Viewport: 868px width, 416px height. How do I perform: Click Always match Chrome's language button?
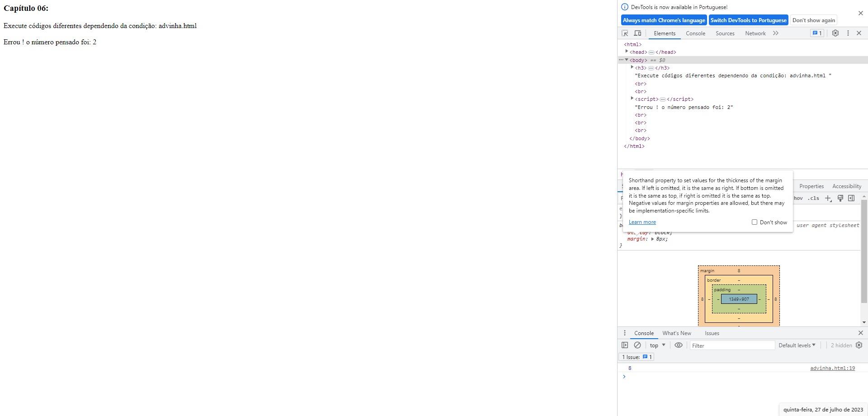coord(664,20)
